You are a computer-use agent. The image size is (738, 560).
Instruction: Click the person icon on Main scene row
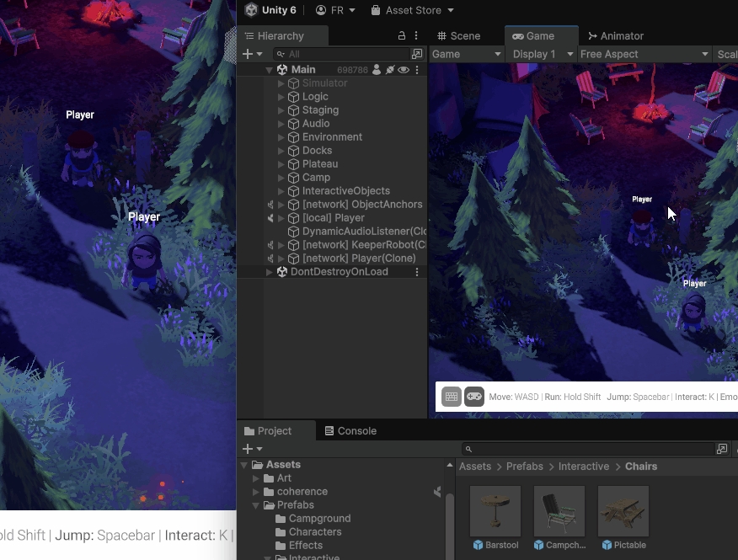point(377,70)
